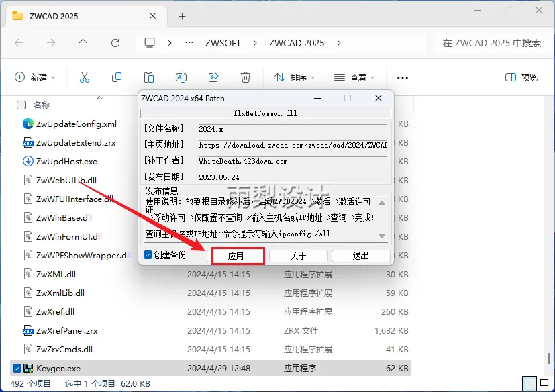The image size is (555, 392).
Task: Select file ZwWinFormUI.dll
Action: coord(69,236)
